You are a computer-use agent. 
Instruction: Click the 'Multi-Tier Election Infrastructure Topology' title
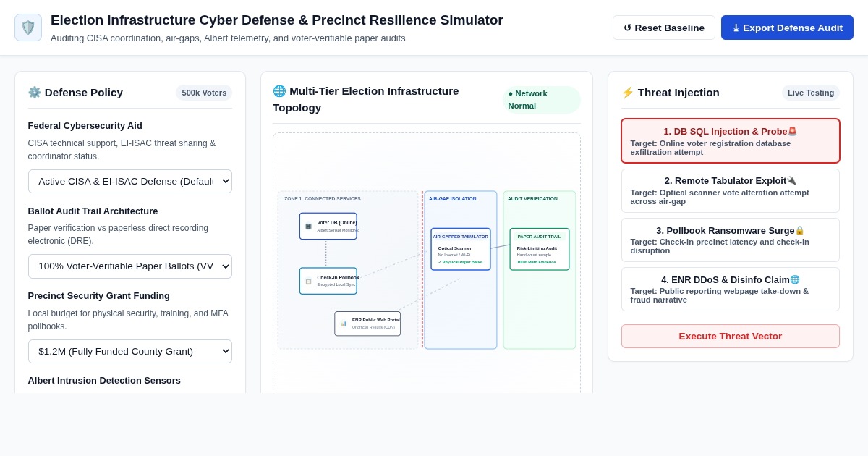point(366,99)
